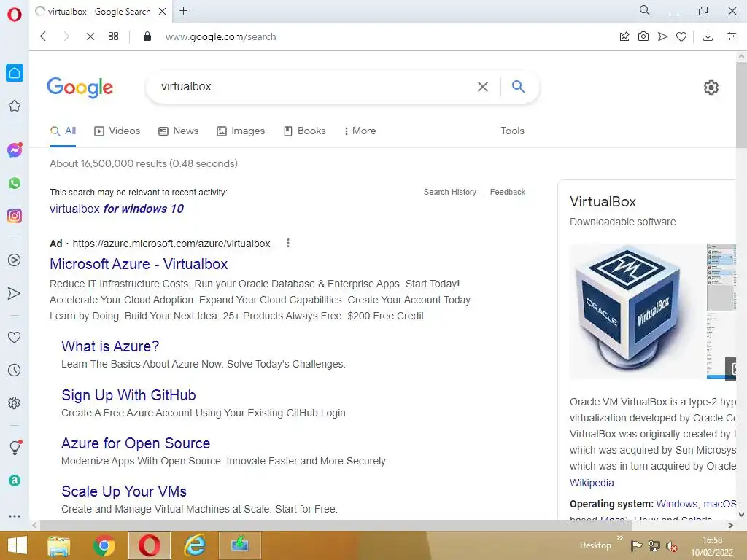Open Messenger in Opera sidebar

[15, 150]
